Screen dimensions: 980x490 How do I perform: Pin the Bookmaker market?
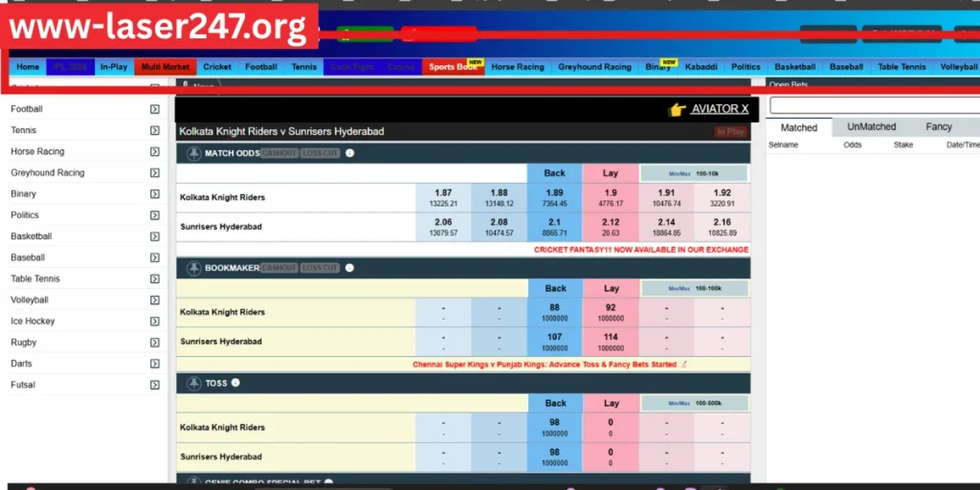tap(194, 268)
